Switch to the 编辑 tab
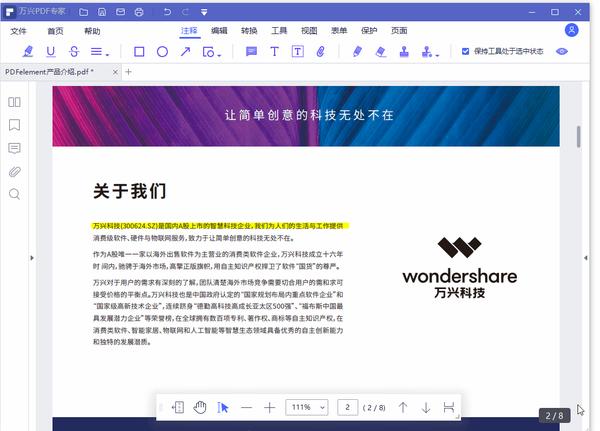600x431 pixels. 219,31
